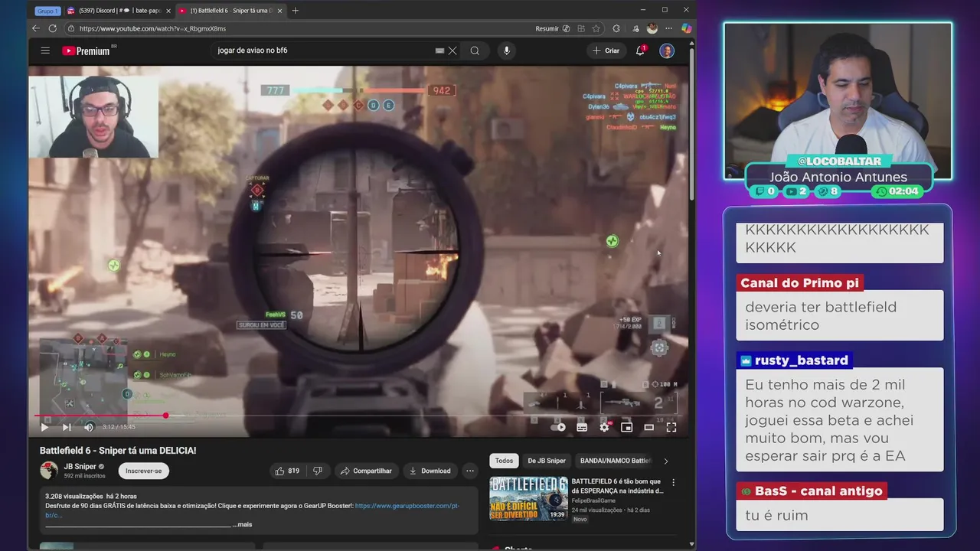Open JB Sniper channel avatar
980x551 pixels.
[x=49, y=471]
